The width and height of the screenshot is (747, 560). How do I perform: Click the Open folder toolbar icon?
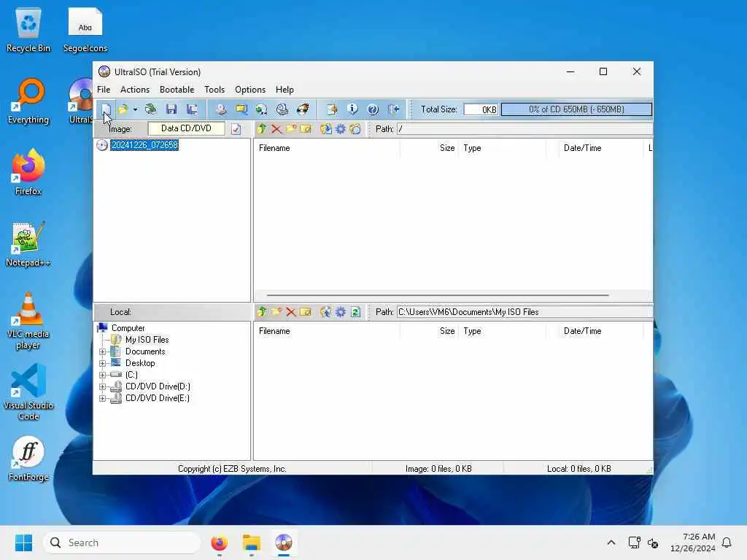click(123, 109)
